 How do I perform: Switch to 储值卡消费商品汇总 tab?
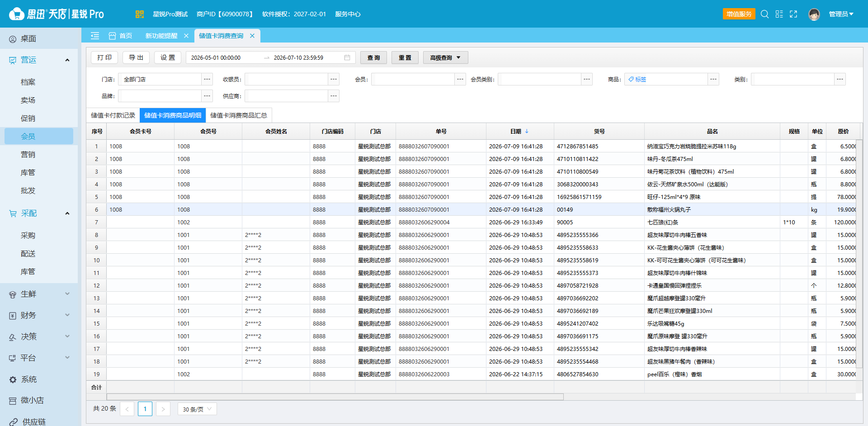click(x=239, y=115)
